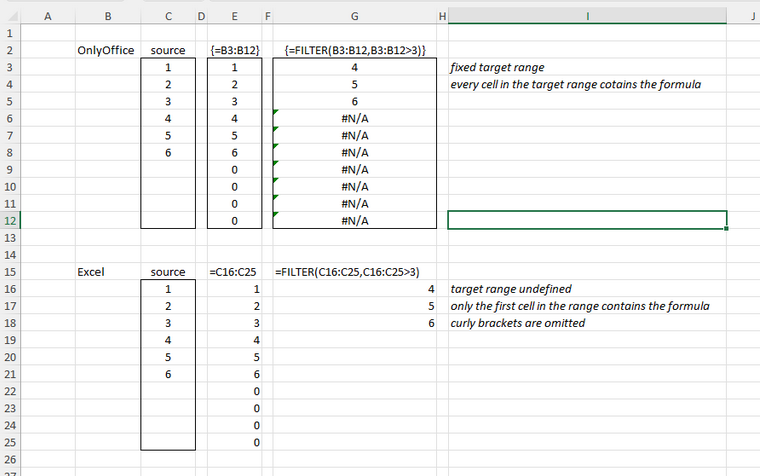Select the column I header

click(x=587, y=15)
